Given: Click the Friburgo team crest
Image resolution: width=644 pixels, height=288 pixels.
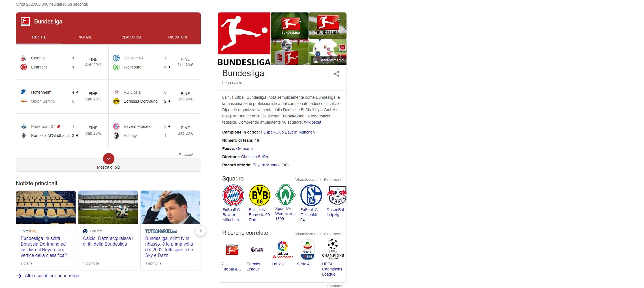Looking at the screenshot, I should point(116,136).
